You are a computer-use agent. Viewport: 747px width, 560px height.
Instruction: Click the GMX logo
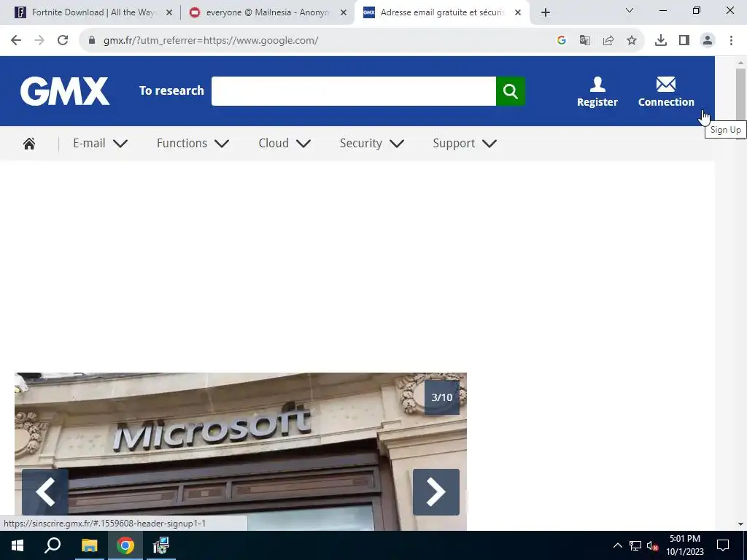(x=65, y=91)
